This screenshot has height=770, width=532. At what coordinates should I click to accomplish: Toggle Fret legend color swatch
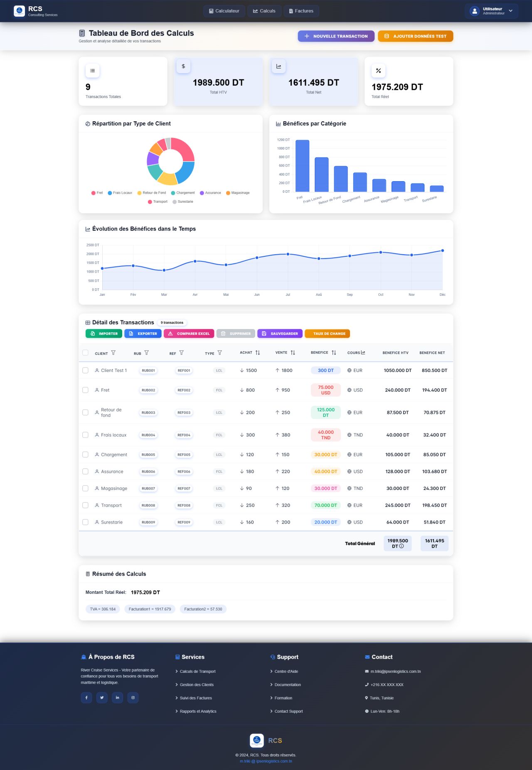(x=94, y=193)
